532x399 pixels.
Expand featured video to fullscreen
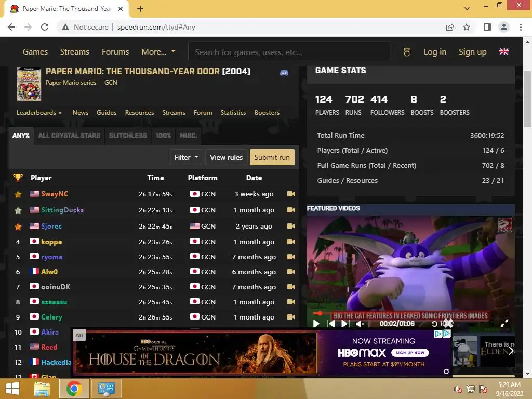(504, 323)
